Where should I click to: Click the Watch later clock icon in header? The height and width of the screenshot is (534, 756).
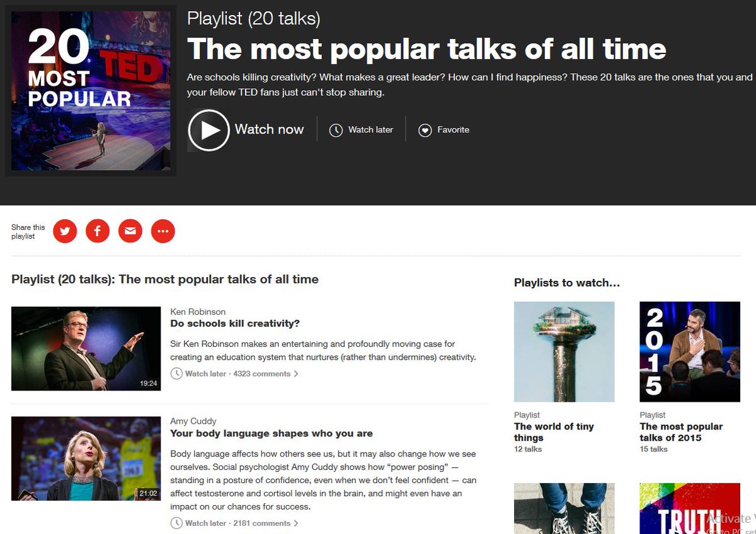336,130
